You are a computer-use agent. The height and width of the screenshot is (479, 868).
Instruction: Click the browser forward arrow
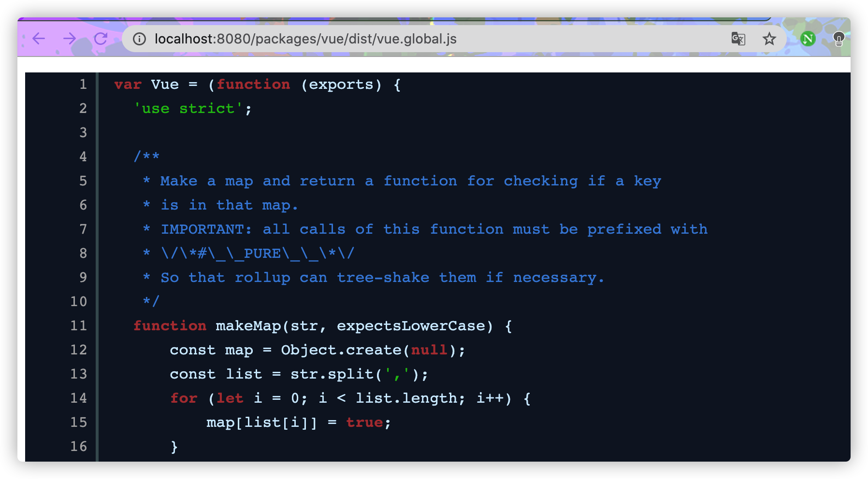70,39
